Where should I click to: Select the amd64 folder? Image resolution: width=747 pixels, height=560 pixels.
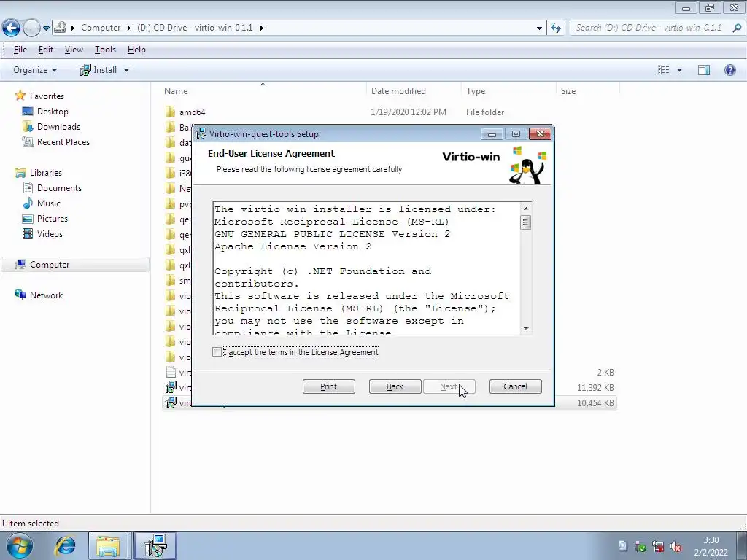pyautogui.click(x=192, y=112)
